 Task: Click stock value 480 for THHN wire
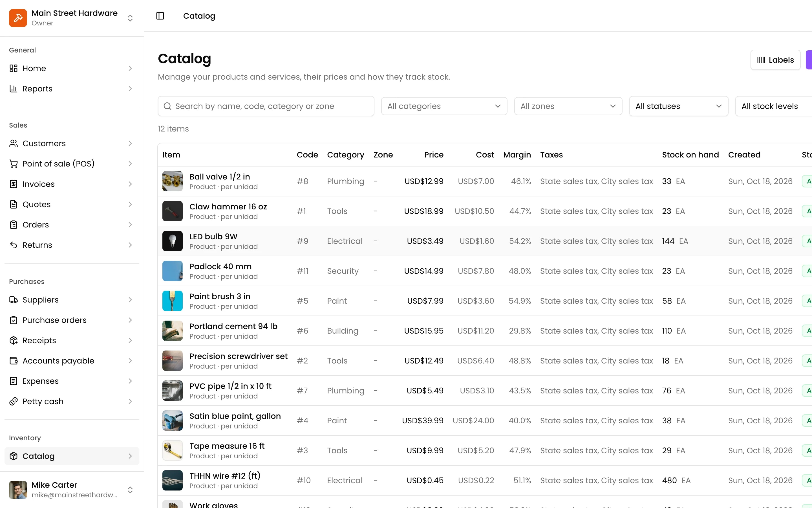pyautogui.click(x=669, y=480)
